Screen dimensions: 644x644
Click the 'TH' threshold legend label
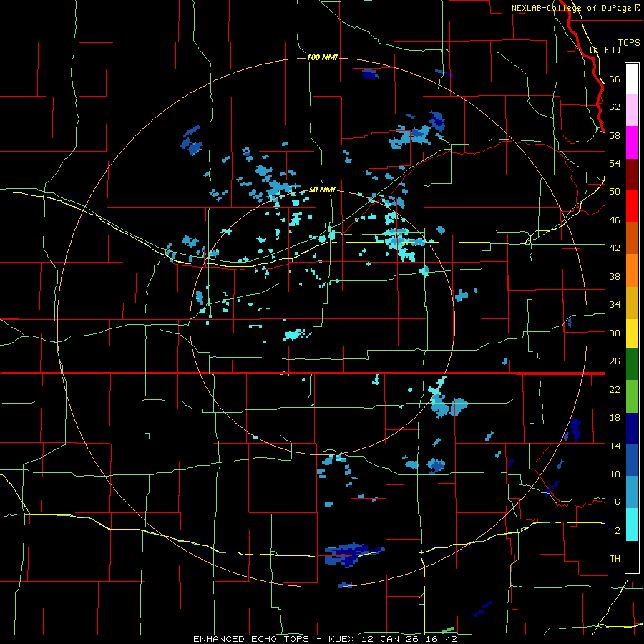click(x=615, y=558)
